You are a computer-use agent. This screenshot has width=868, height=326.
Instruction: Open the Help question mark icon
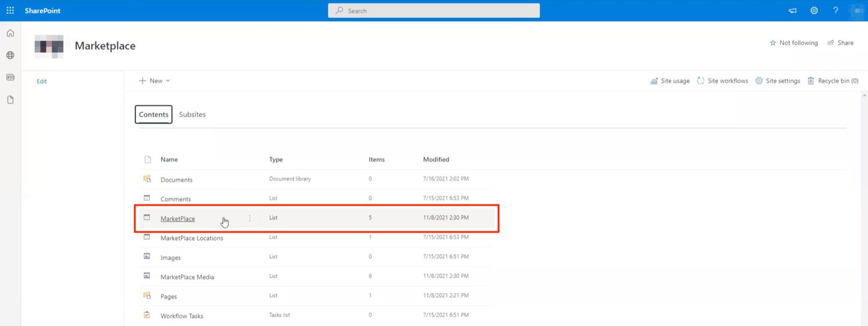(836, 11)
